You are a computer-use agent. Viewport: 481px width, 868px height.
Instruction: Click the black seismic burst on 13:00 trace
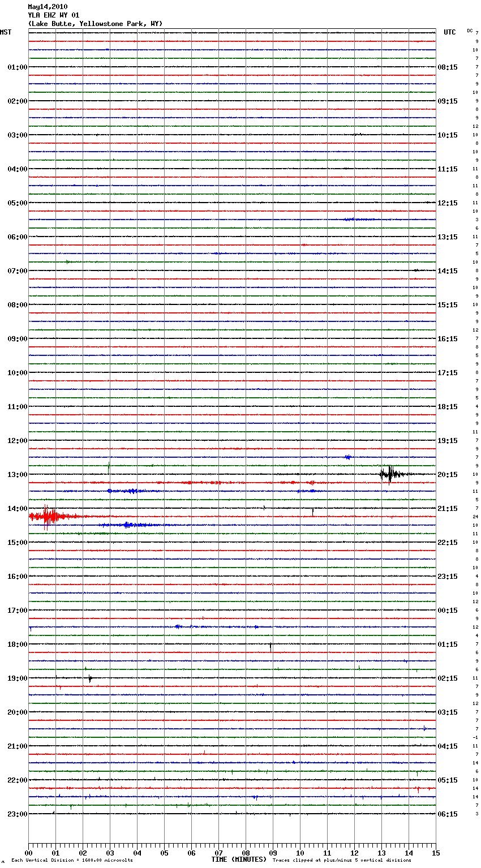coord(390,474)
